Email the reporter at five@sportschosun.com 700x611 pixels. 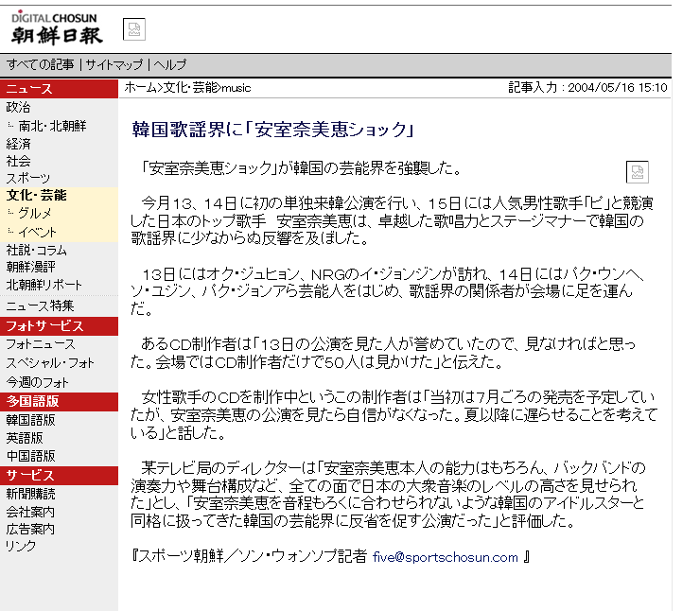click(x=446, y=557)
